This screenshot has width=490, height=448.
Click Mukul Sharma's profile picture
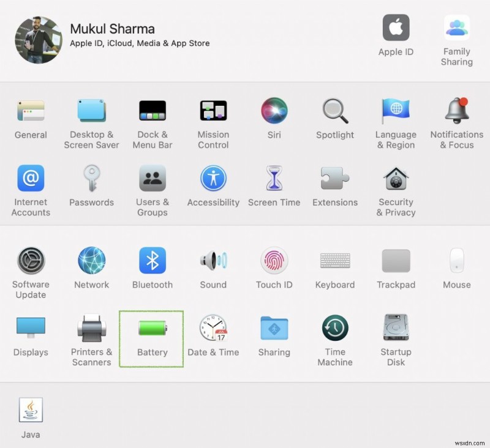pos(39,40)
